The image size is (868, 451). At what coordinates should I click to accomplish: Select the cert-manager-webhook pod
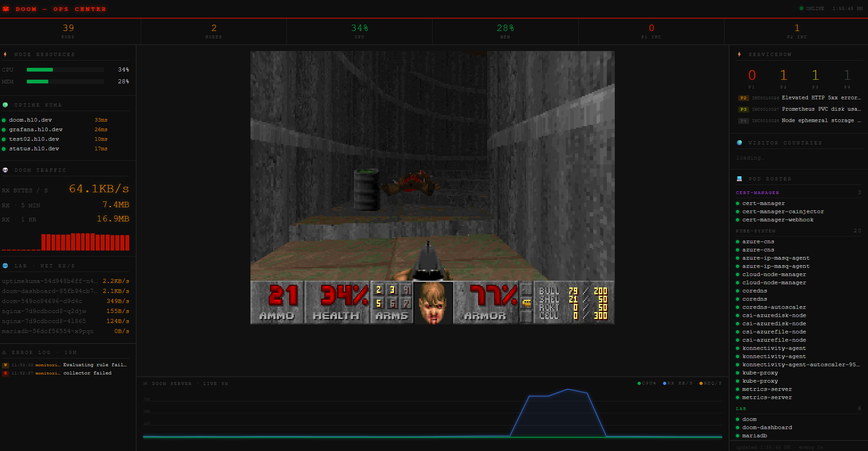click(x=778, y=220)
